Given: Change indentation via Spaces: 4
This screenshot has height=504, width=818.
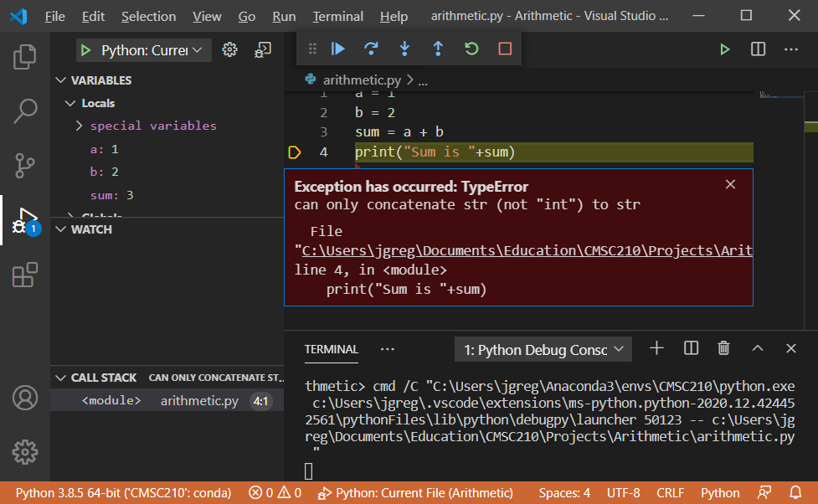Looking at the screenshot, I should (564, 493).
